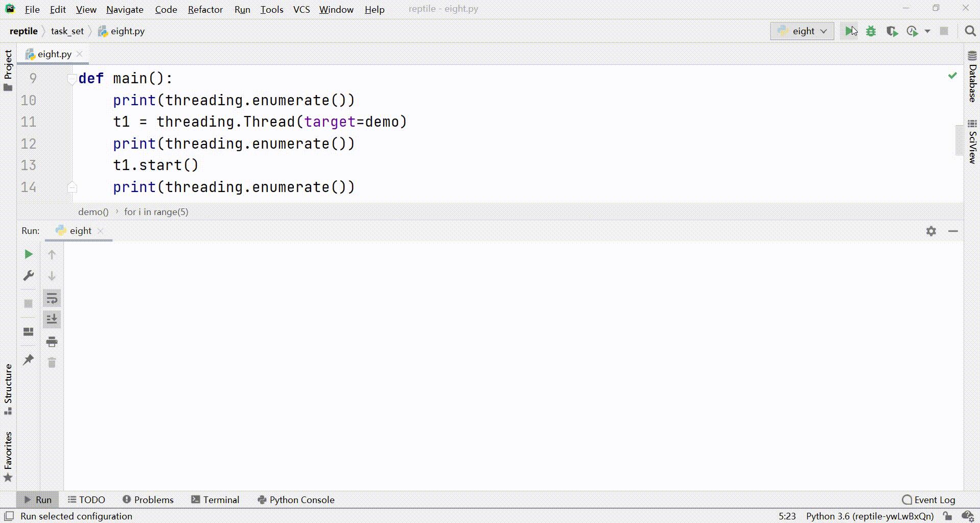This screenshot has width=980, height=523.
Task: Open run configuration wrench settings
Action: [x=29, y=276]
